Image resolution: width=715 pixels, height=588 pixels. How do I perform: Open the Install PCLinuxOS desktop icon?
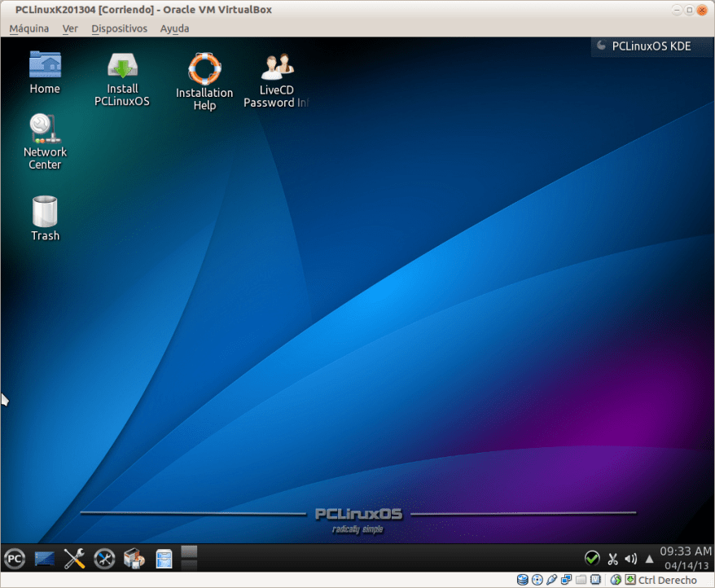(x=122, y=80)
